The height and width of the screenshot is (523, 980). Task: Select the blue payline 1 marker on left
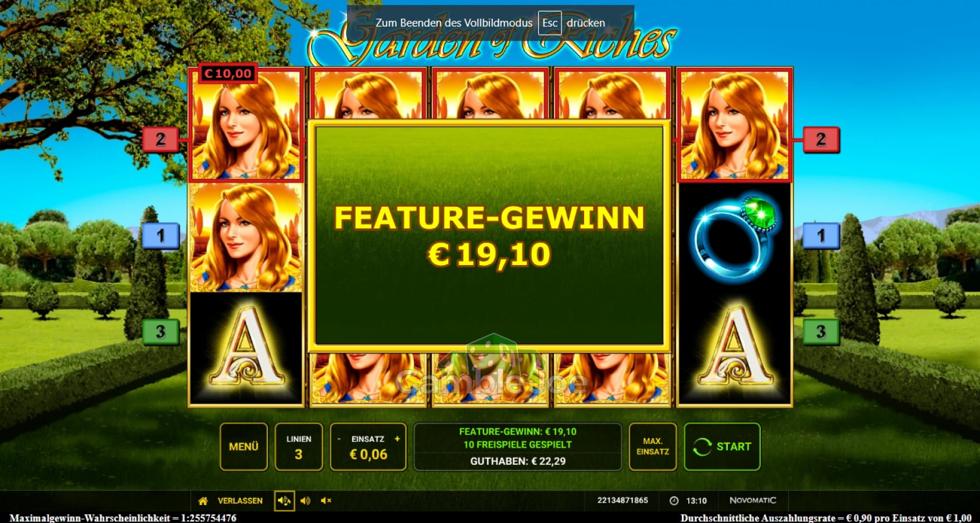160,236
